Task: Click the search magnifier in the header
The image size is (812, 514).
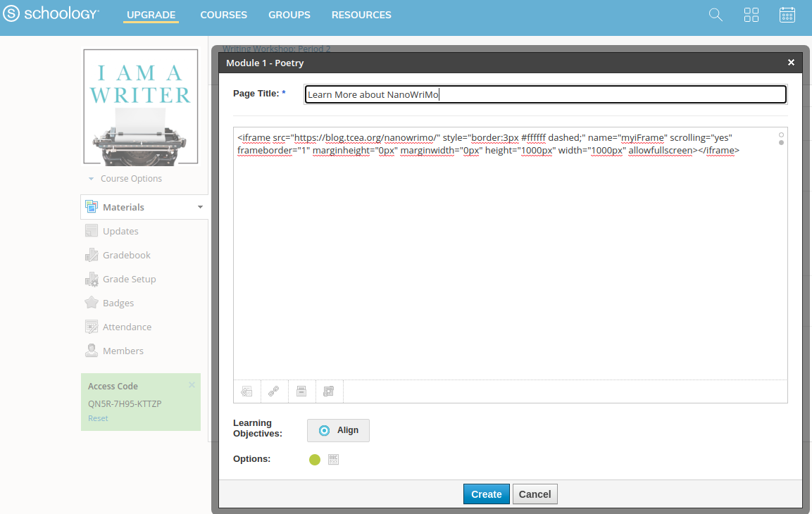Action: [716, 14]
